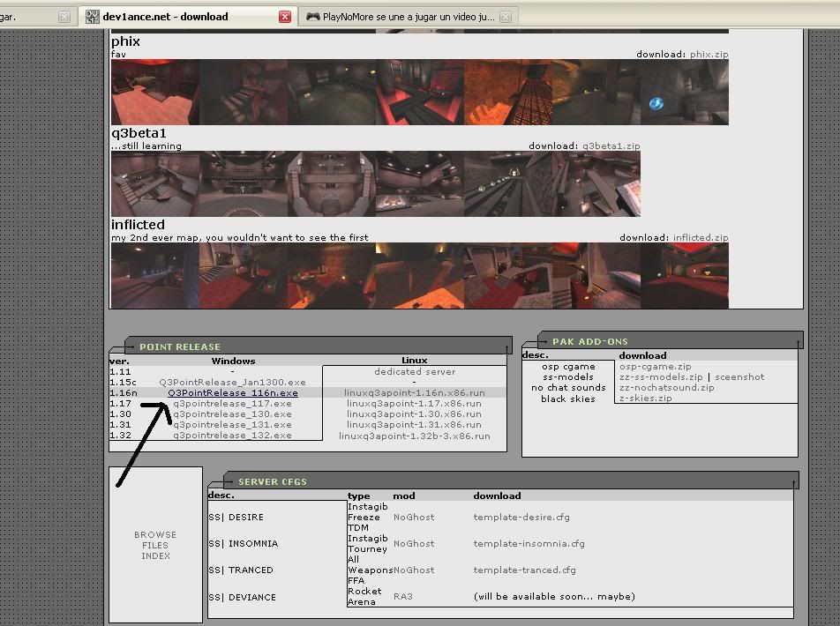
Task: Switch to the dev1ance.net download tab
Action: click(187, 17)
